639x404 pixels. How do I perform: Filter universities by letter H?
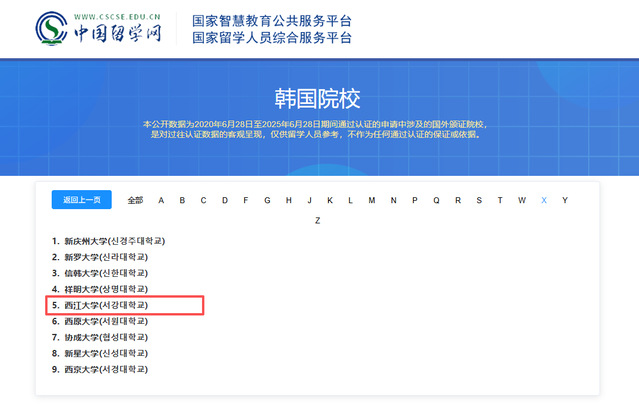click(289, 200)
